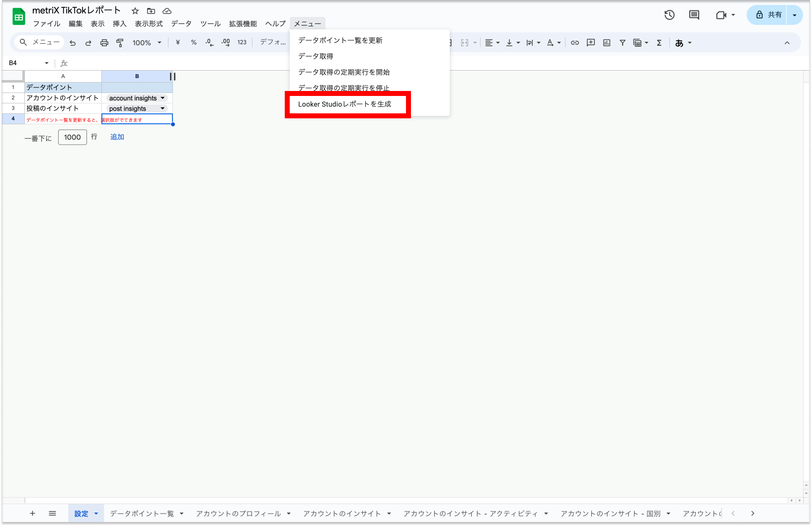Open zoom level 100% dropdown
Viewport: 812px width, 526px height.
click(x=147, y=43)
